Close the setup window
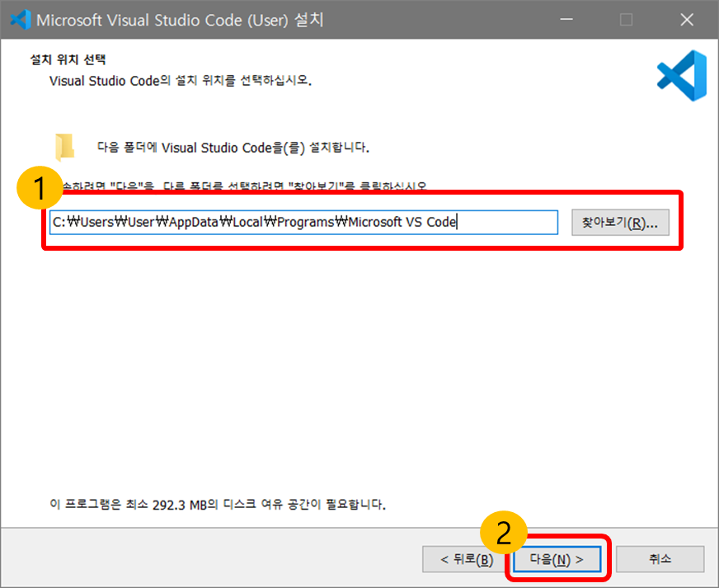The width and height of the screenshot is (719, 588). click(x=687, y=20)
